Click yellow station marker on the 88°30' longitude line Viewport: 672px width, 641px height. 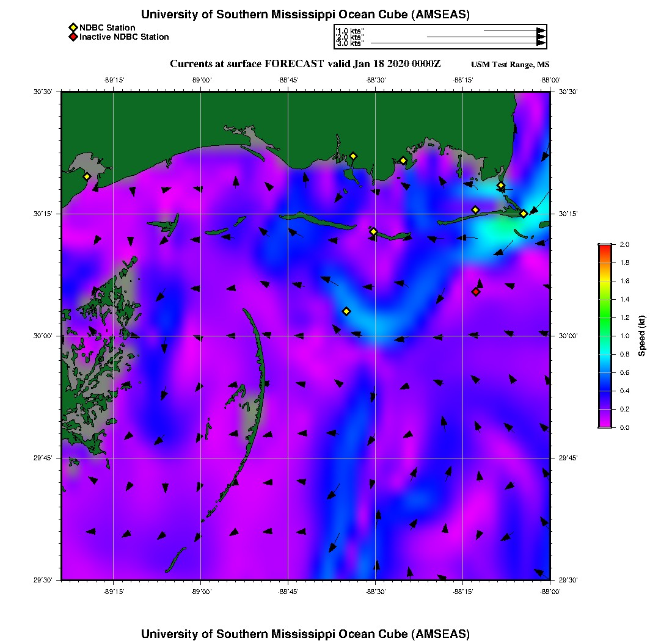[x=374, y=231]
